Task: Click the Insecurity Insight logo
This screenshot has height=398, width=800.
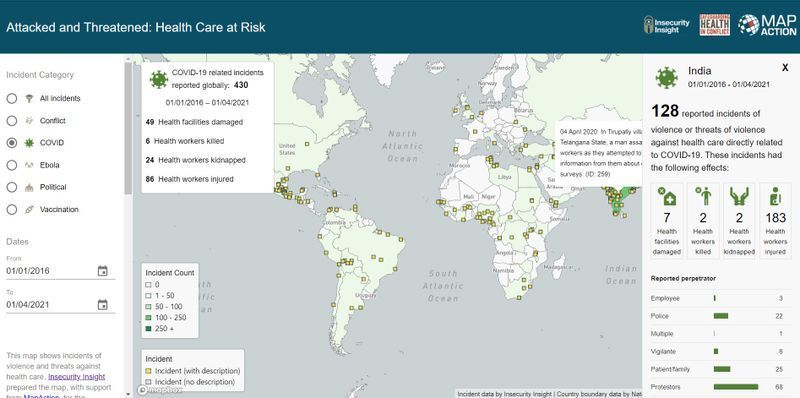Action: (x=666, y=25)
